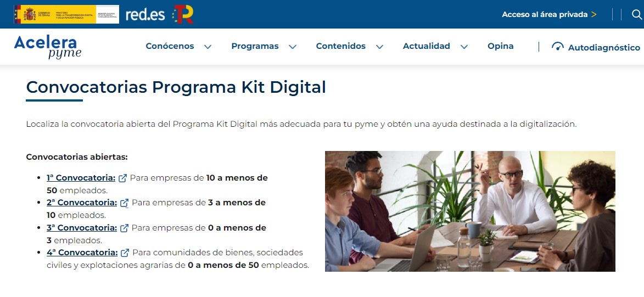Click external link icon beside 2ª Convocatoria
The height and width of the screenshot is (297, 644).
click(125, 203)
